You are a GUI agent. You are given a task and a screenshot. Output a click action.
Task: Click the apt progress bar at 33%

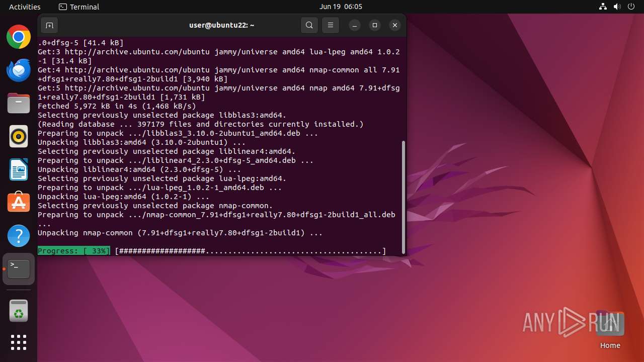pyautogui.click(x=212, y=251)
